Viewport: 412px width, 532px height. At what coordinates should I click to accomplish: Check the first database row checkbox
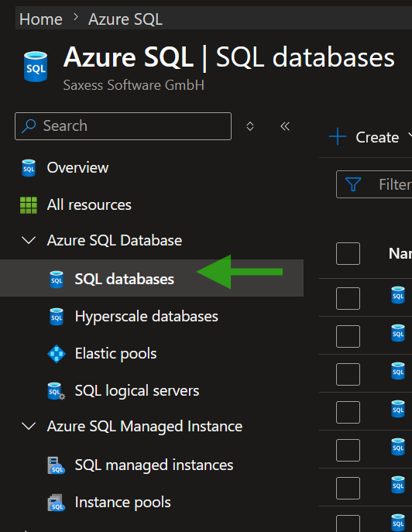click(x=348, y=299)
